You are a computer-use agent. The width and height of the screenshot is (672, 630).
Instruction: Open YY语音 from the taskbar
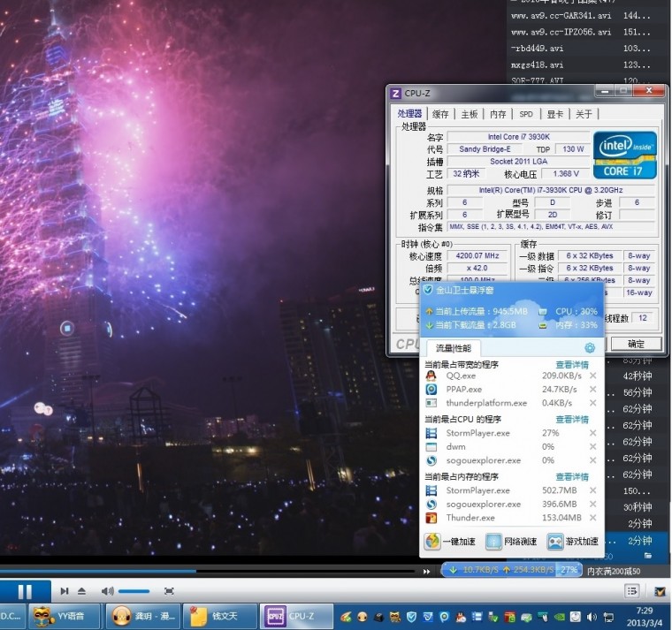click(x=65, y=617)
